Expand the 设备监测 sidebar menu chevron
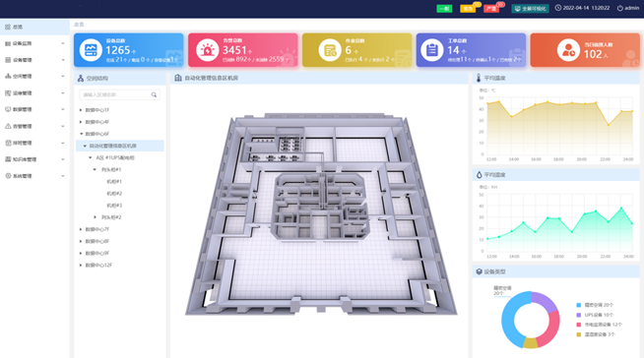The width and height of the screenshot is (644, 358). [x=63, y=43]
